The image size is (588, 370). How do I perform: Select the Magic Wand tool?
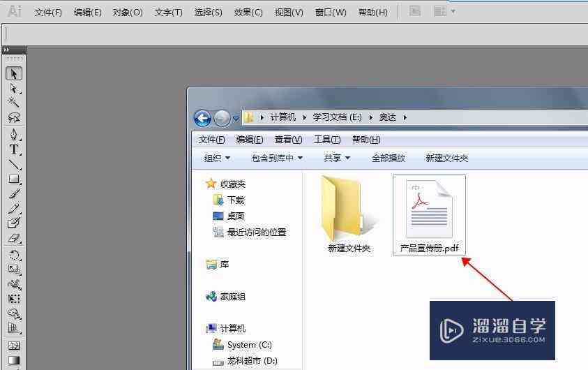pyautogui.click(x=14, y=103)
